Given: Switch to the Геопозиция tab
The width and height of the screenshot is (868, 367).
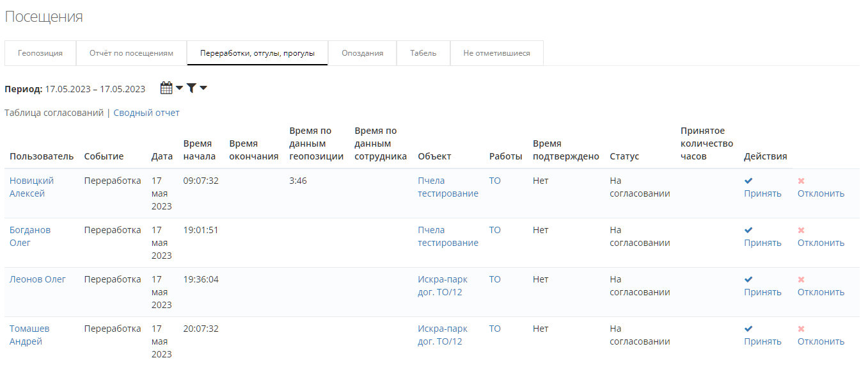Looking at the screenshot, I should pos(40,53).
